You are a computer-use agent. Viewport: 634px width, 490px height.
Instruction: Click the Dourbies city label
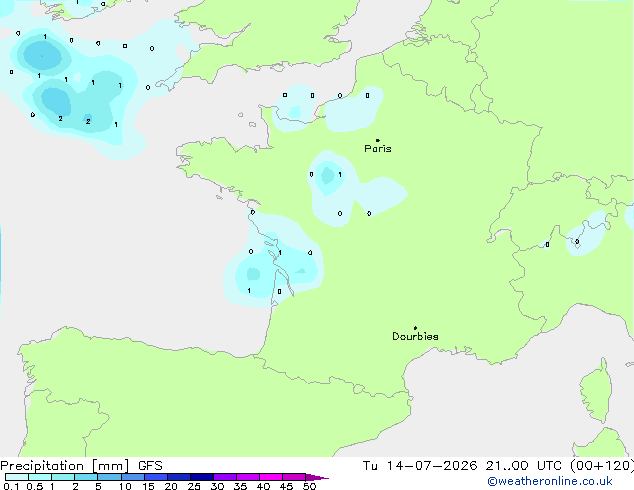pyautogui.click(x=415, y=336)
